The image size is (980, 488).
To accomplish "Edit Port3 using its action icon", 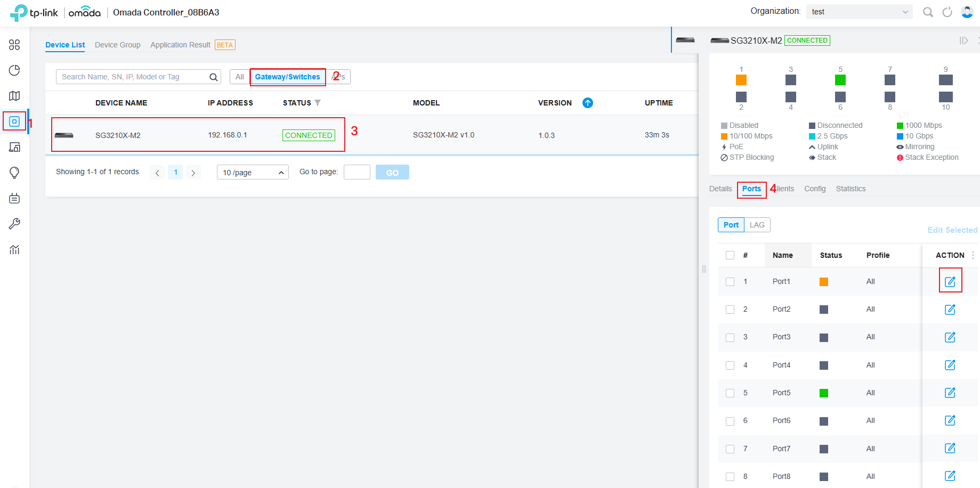I will (950, 337).
